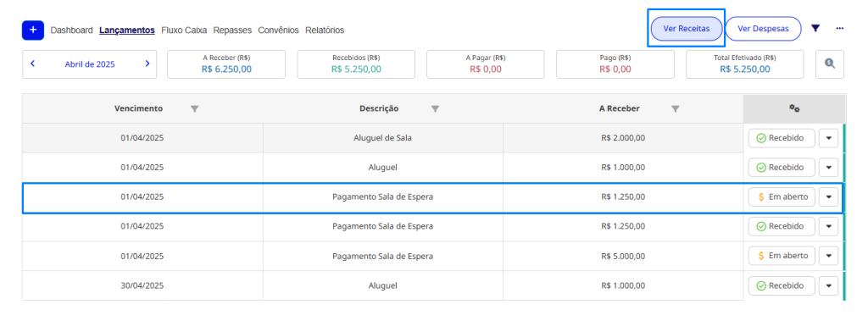Image resolution: width=868 pixels, height=321 pixels.
Task: Expand dropdown arrow for the 30/04/2025 Aluguel row
Action: pyautogui.click(x=828, y=285)
